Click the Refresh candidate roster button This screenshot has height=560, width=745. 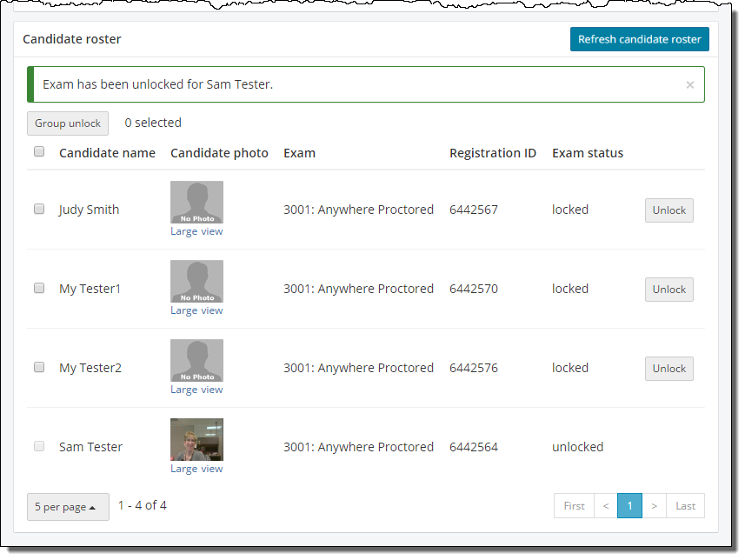point(639,39)
